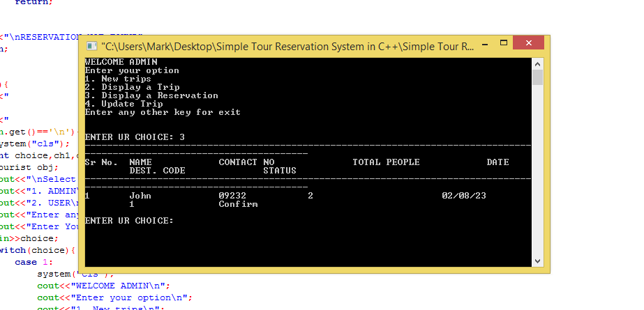Click the console vertical scrollbar thumb

[537, 77]
